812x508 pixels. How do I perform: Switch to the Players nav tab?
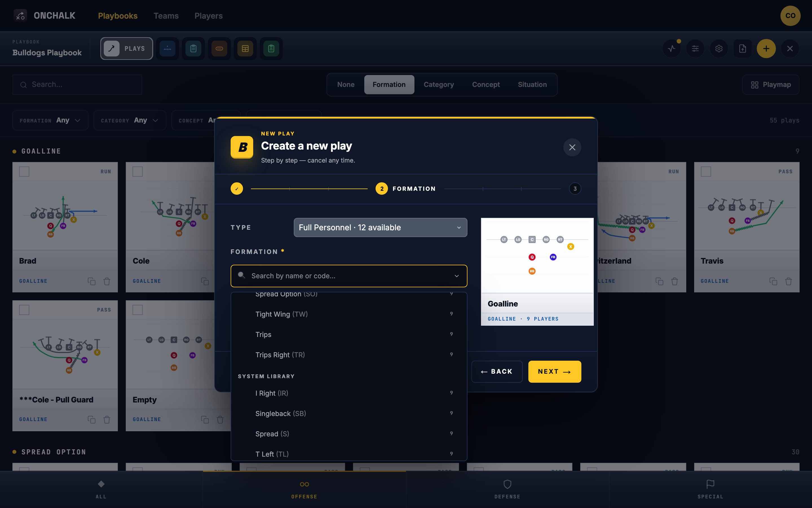[208, 16]
